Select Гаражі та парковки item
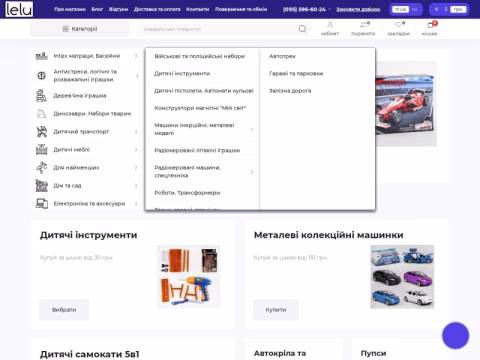The width and height of the screenshot is (480, 360). [x=296, y=74]
